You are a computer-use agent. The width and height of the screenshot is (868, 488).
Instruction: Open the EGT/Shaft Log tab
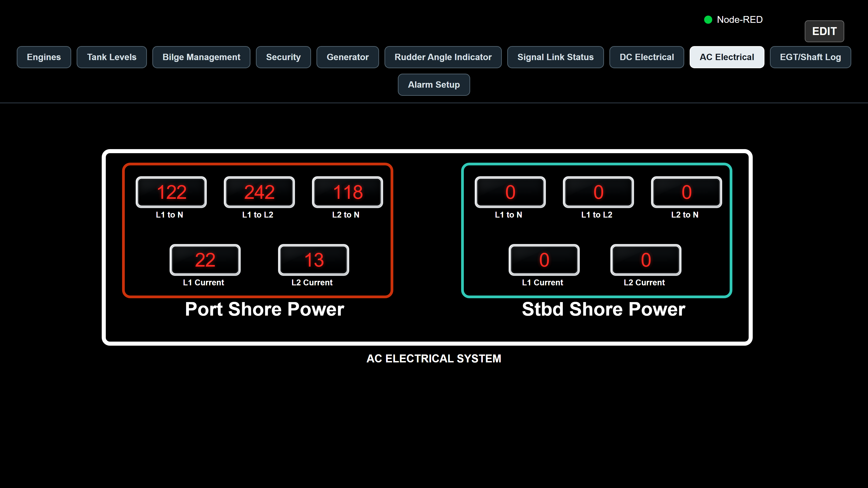[x=810, y=57]
